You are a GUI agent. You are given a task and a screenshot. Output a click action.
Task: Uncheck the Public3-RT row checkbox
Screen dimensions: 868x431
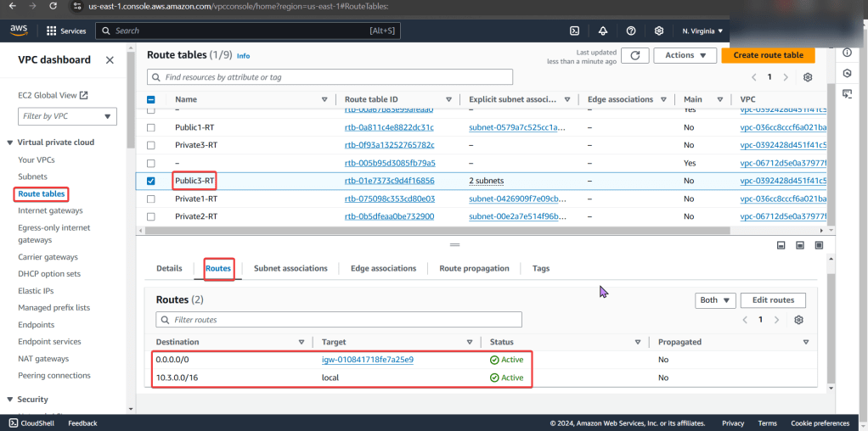[x=151, y=181]
